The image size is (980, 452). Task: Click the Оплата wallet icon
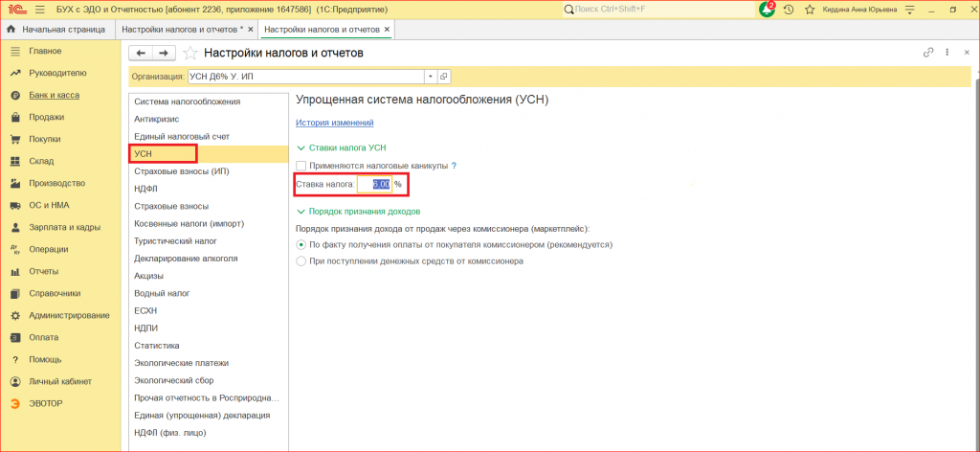coord(15,338)
